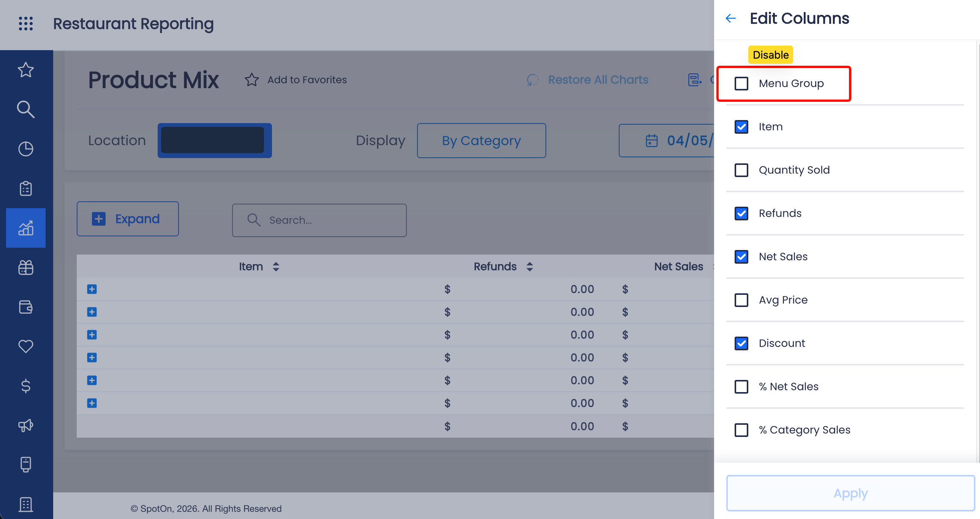Click the search magnifier sidebar icon
The image size is (980, 519).
point(26,109)
